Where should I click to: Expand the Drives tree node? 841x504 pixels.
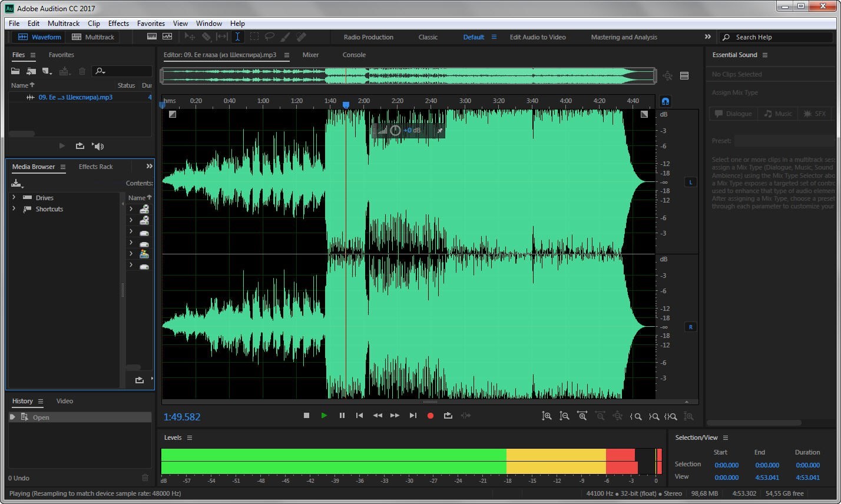point(14,197)
